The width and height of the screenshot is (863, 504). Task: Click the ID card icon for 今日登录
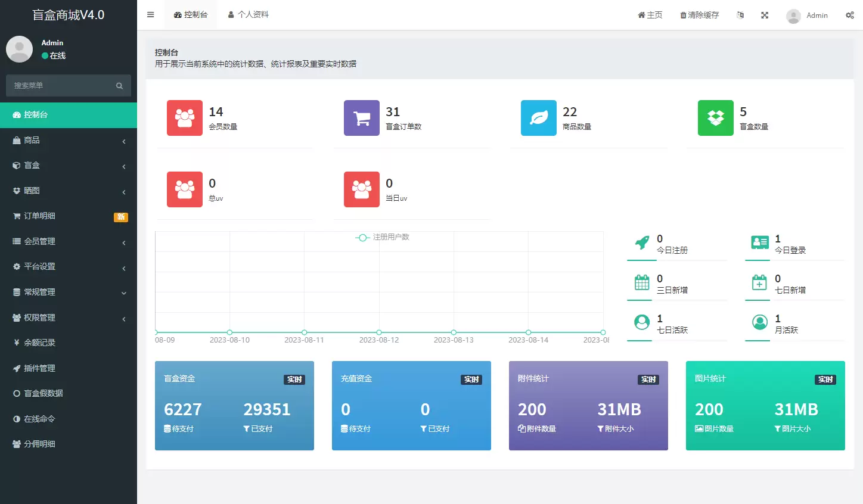(760, 242)
